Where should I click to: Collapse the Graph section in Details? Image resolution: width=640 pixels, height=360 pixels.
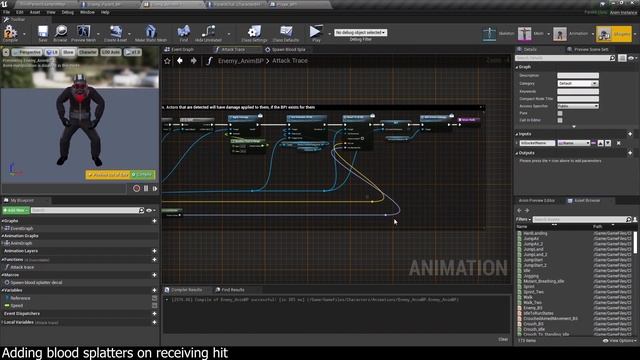pyautogui.click(x=517, y=67)
